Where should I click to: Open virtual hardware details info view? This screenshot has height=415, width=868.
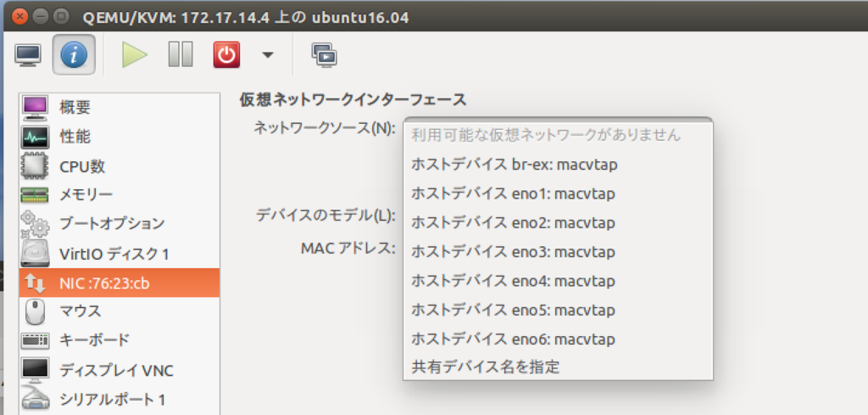[x=74, y=55]
